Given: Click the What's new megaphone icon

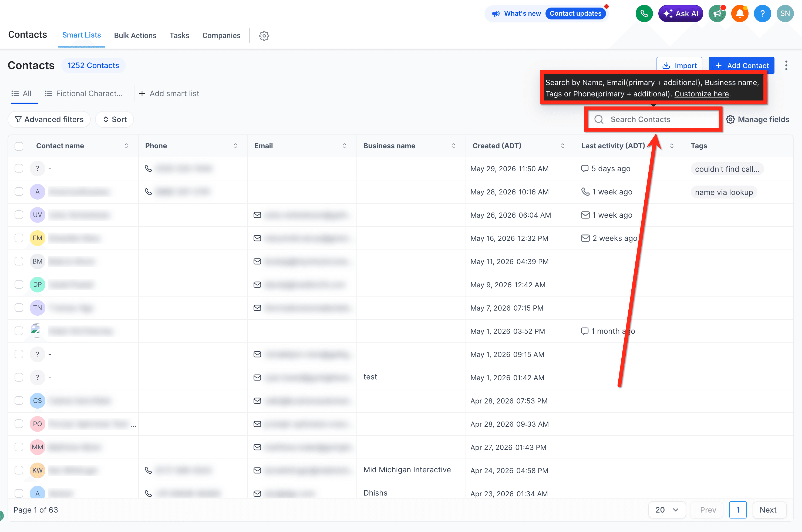Looking at the screenshot, I should 496,14.
